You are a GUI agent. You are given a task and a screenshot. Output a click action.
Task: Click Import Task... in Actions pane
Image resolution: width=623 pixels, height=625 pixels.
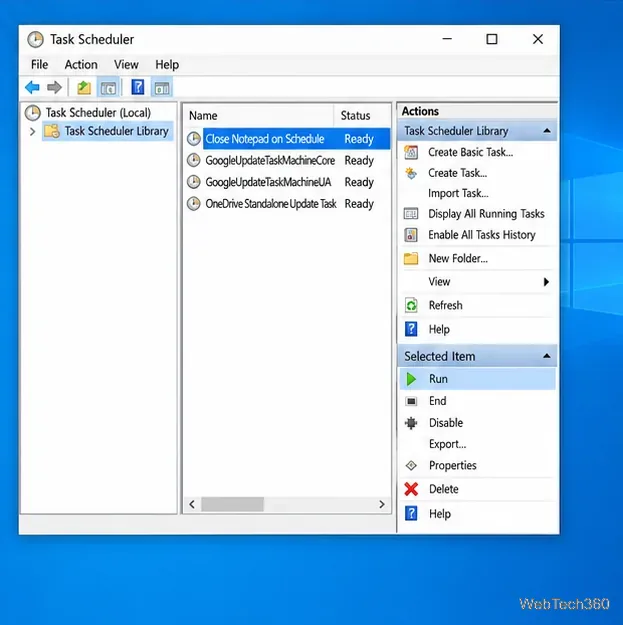tap(458, 193)
